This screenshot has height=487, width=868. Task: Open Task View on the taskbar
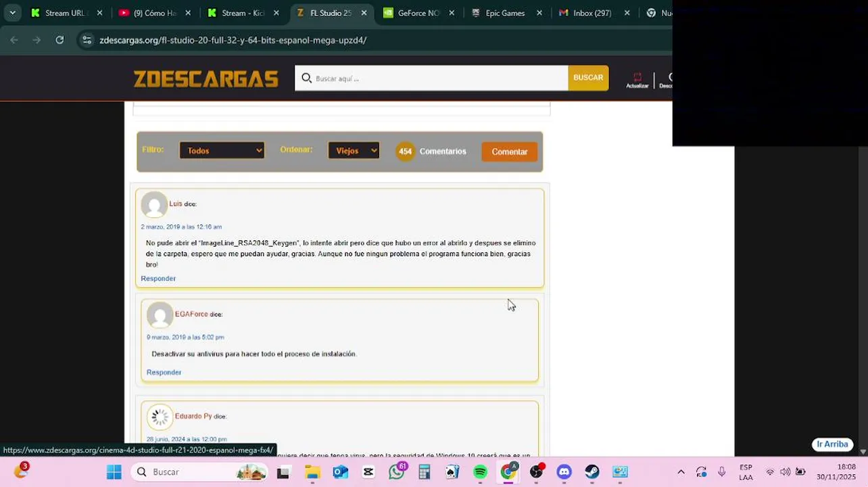pos(283,472)
